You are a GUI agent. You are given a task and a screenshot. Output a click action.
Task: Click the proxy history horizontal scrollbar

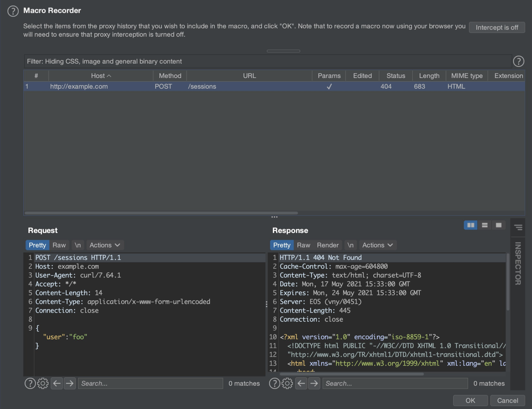click(161, 213)
